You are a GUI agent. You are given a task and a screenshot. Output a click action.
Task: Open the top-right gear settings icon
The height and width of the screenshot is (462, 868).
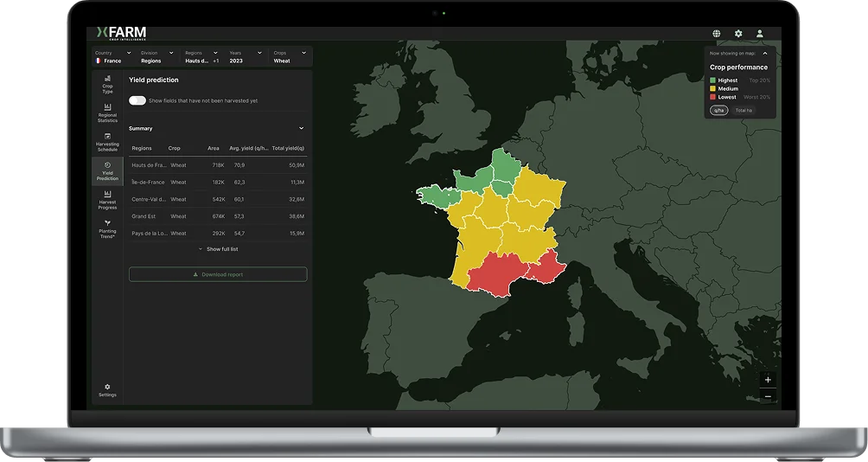pos(738,33)
